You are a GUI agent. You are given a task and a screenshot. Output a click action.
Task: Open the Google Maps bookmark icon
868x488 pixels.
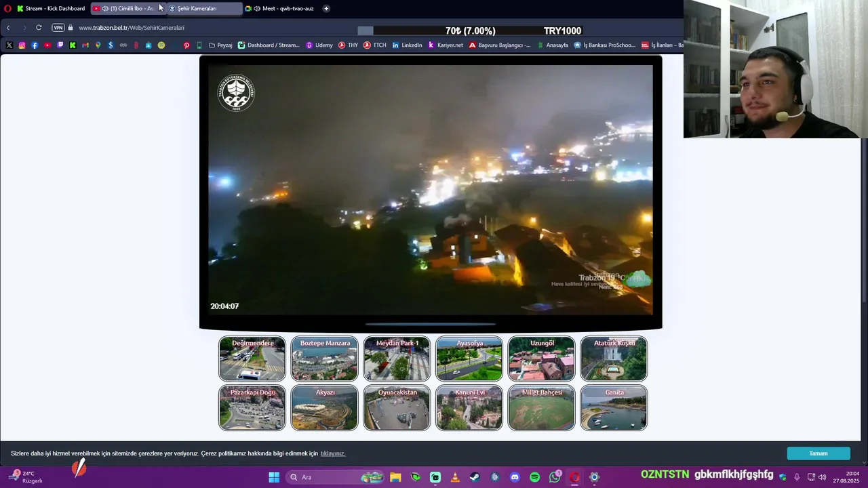98,45
